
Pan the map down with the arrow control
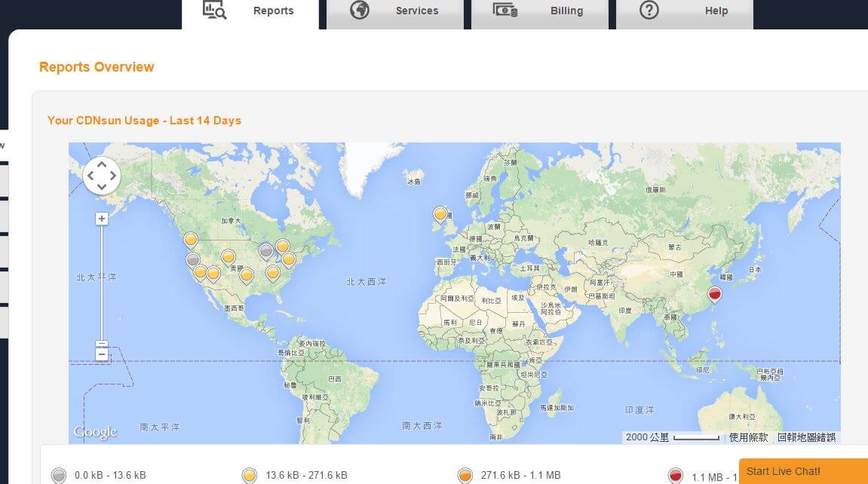click(x=102, y=186)
